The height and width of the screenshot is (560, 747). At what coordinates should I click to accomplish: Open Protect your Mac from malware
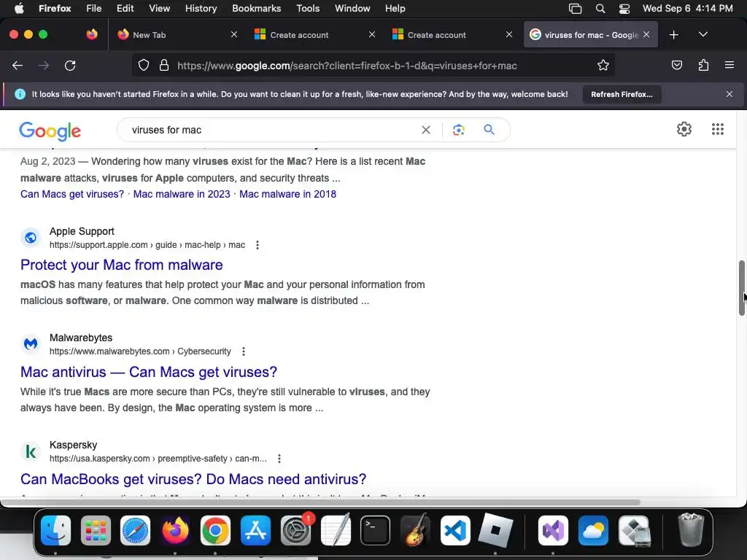coord(122,265)
